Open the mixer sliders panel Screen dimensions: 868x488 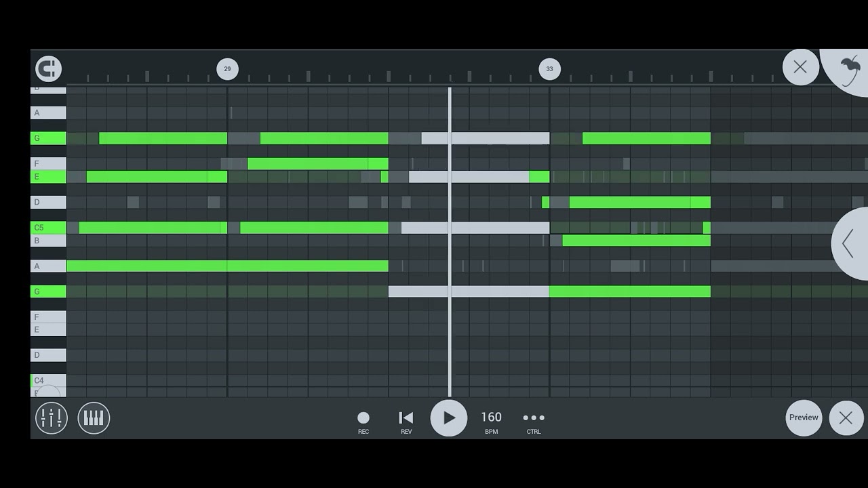tap(52, 418)
